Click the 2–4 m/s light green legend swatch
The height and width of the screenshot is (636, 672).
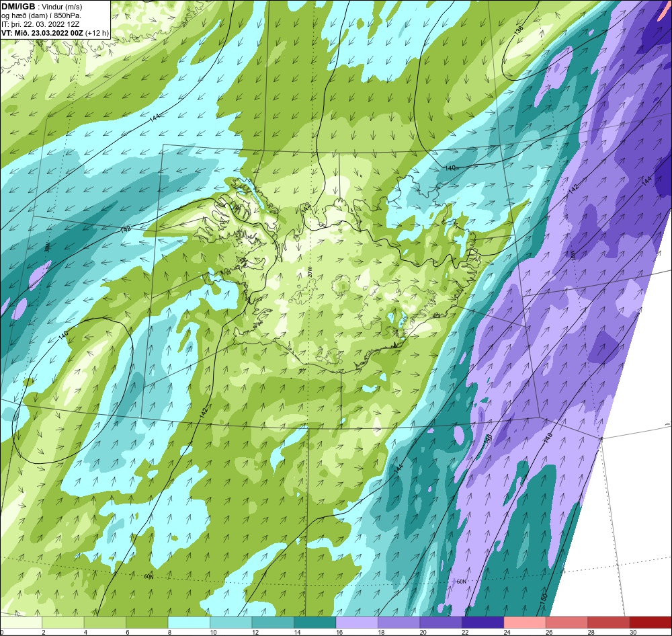click(x=63, y=623)
